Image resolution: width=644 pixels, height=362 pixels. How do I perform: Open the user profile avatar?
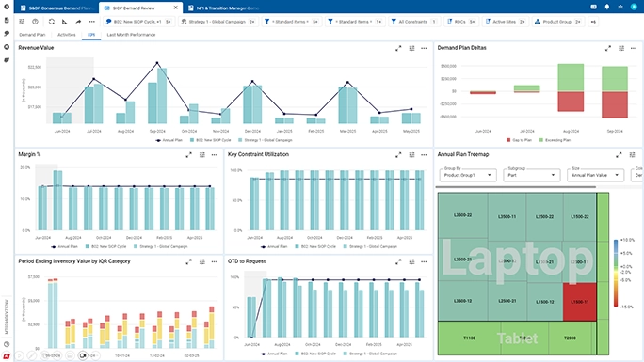click(x=634, y=7)
